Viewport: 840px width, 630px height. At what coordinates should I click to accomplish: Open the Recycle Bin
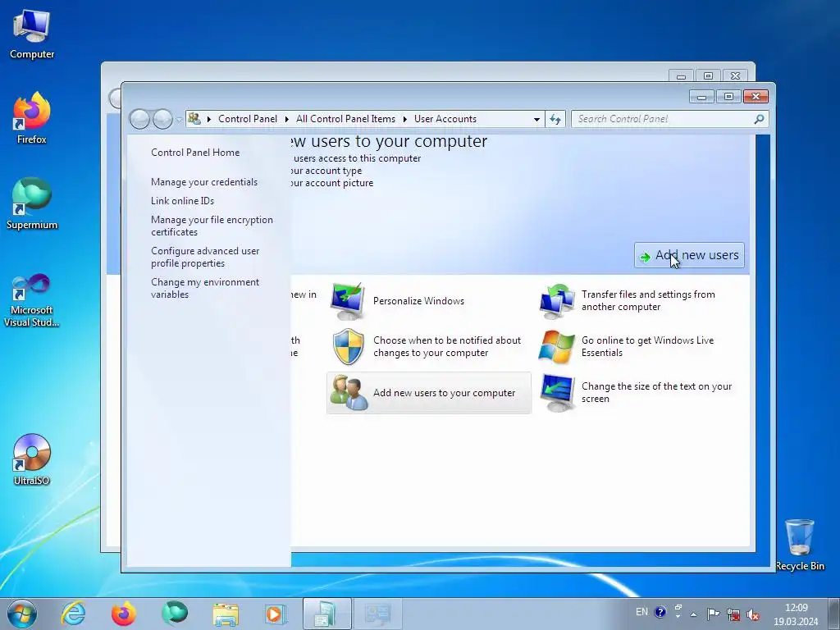click(x=799, y=545)
